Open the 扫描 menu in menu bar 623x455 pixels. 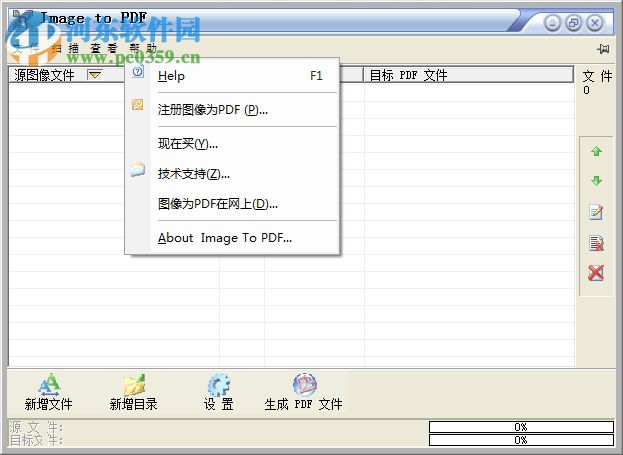(x=65, y=48)
